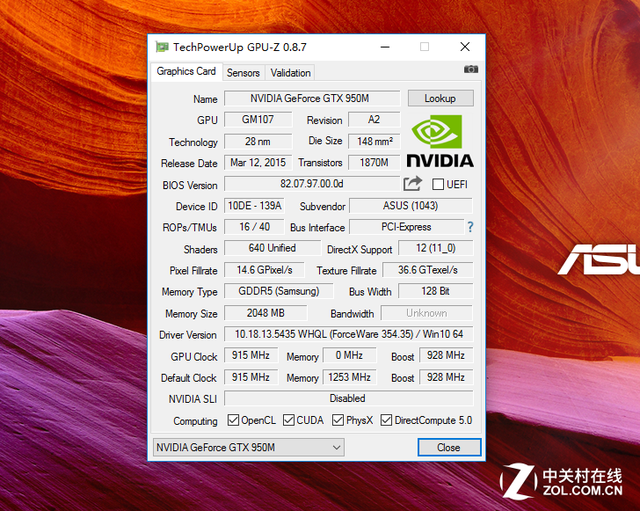Click the GPU-Z app icon in title bar

click(x=162, y=47)
